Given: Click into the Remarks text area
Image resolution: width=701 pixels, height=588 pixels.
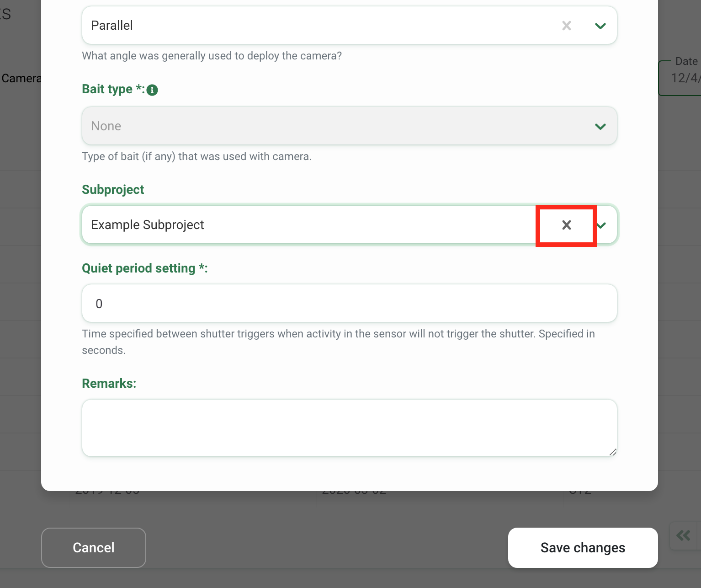Looking at the screenshot, I should (x=350, y=428).
